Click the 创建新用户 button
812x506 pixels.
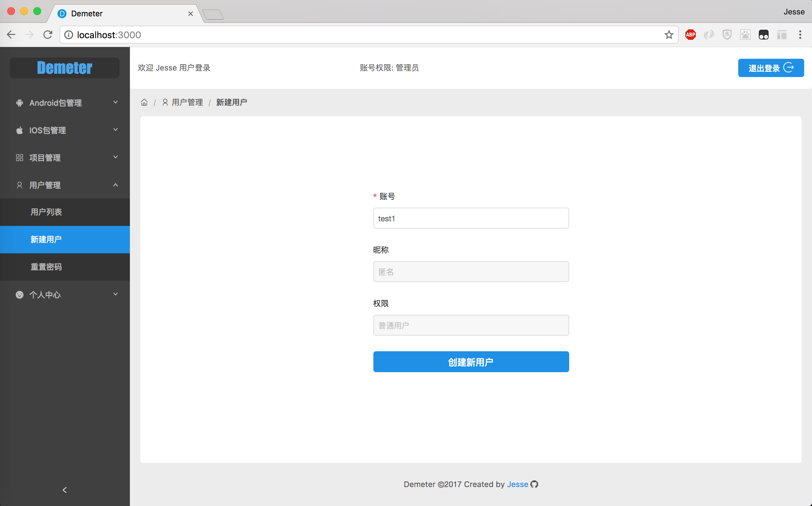[x=471, y=362]
